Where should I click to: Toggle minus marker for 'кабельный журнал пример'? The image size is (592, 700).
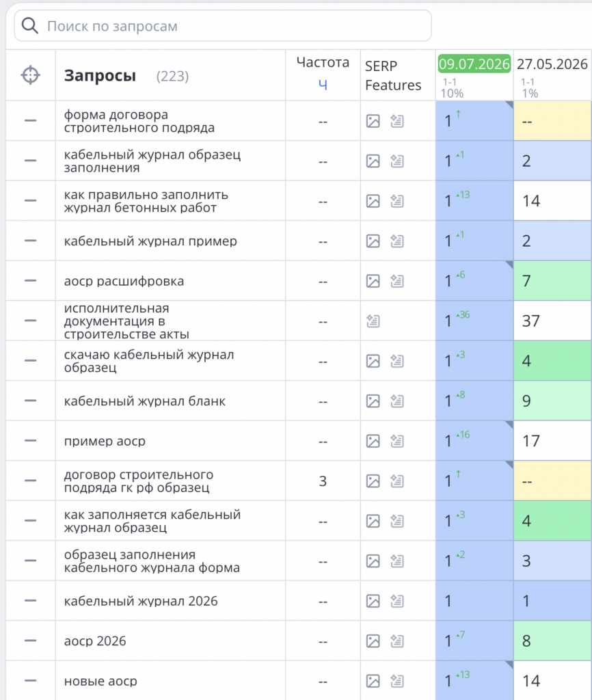(30, 241)
